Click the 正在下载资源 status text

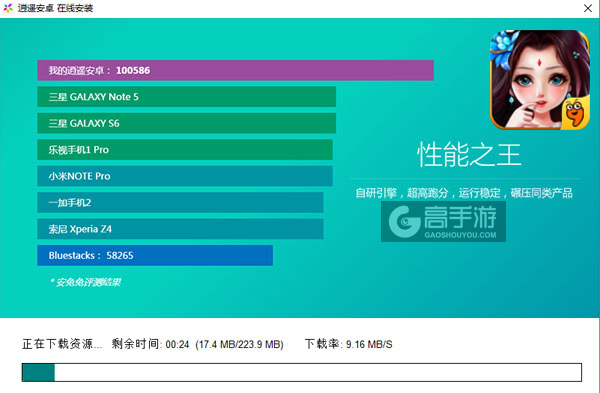(62, 344)
